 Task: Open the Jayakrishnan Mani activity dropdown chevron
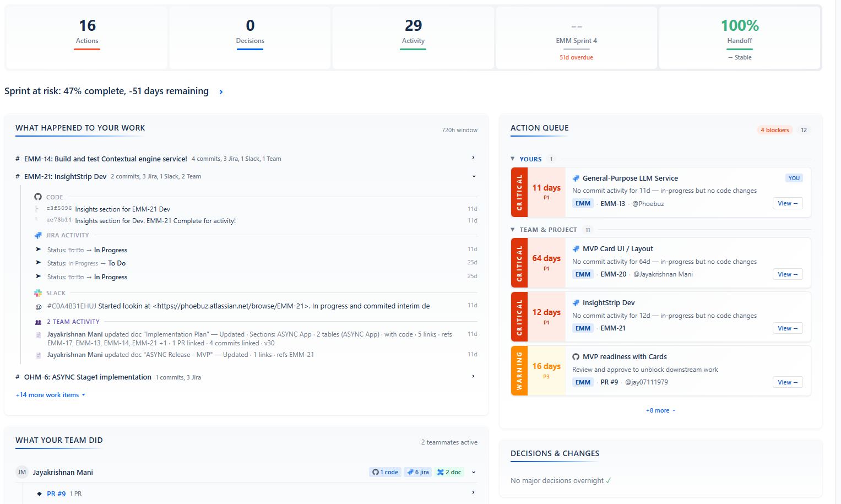(x=473, y=472)
